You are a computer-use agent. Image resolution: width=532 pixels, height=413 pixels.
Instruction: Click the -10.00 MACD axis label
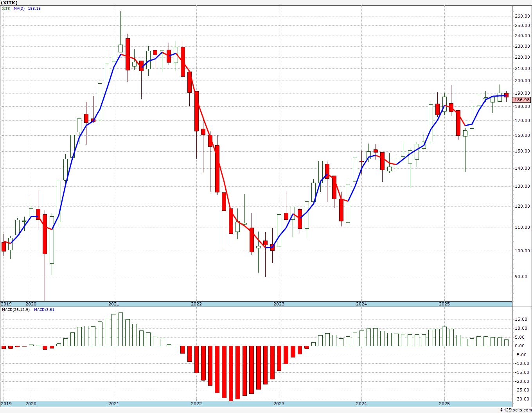coord(523,364)
